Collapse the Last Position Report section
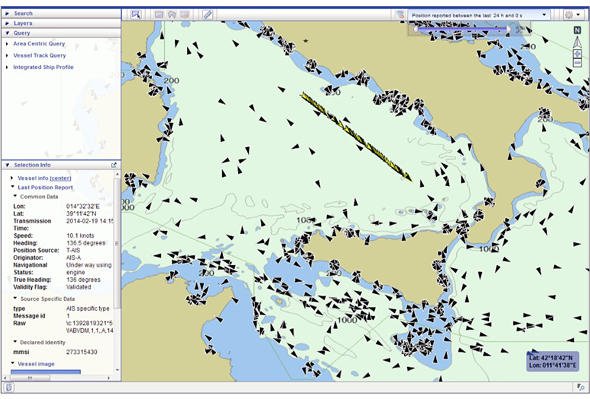Image resolution: width=590 pixels, height=399 pixels. [12, 187]
